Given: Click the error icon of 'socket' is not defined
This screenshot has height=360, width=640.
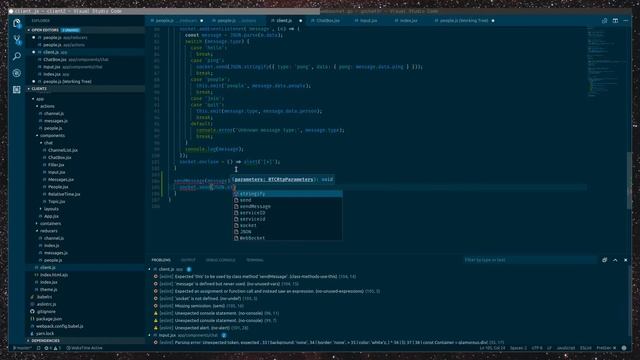Looking at the screenshot, I should tap(156, 298).
